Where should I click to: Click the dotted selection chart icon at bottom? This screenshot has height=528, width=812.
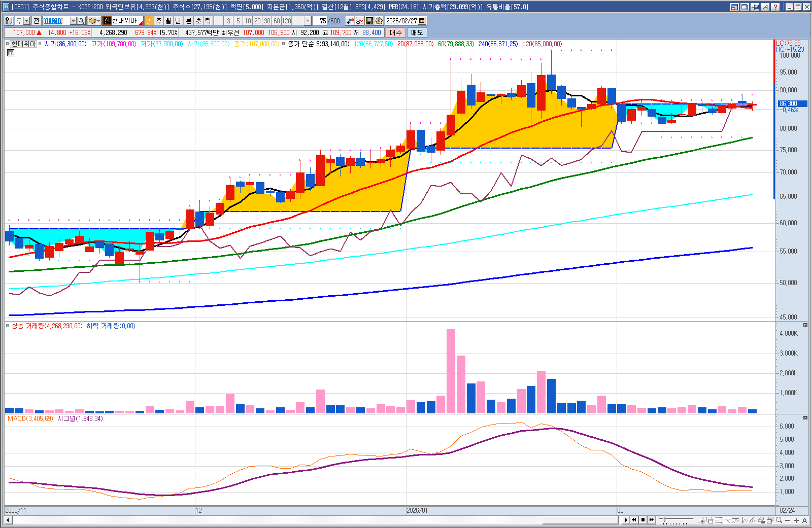718,520
